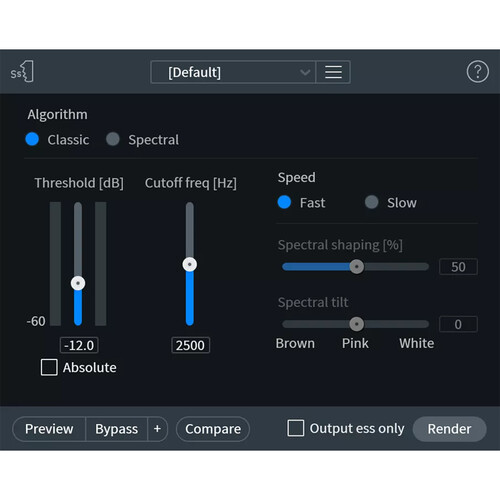The height and width of the screenshot is (500, 500).
Task: Select the Classic algorithm radio button
Action: click(32, 139)
